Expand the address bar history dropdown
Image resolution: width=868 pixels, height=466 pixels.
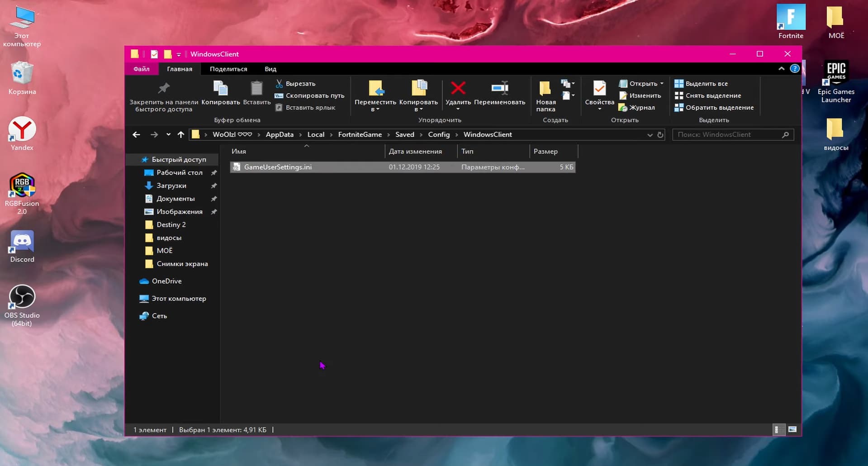click(650, 135)
